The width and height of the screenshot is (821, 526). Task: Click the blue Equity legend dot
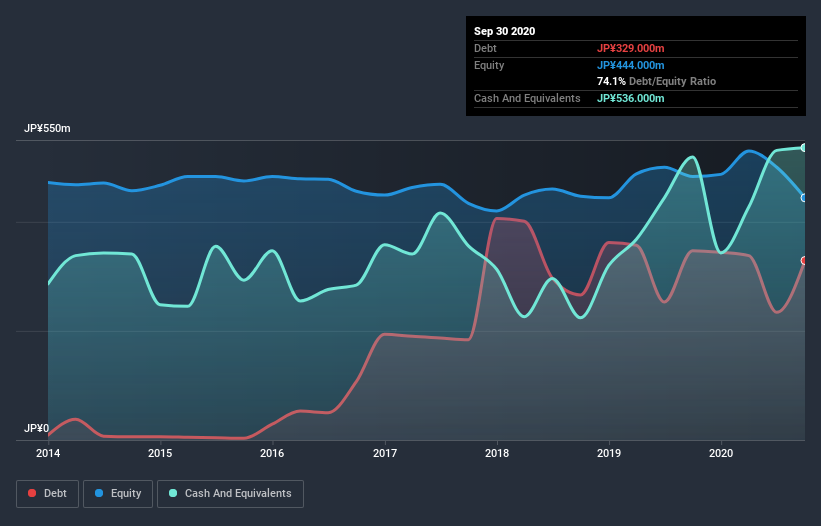(x=99, y=493)
